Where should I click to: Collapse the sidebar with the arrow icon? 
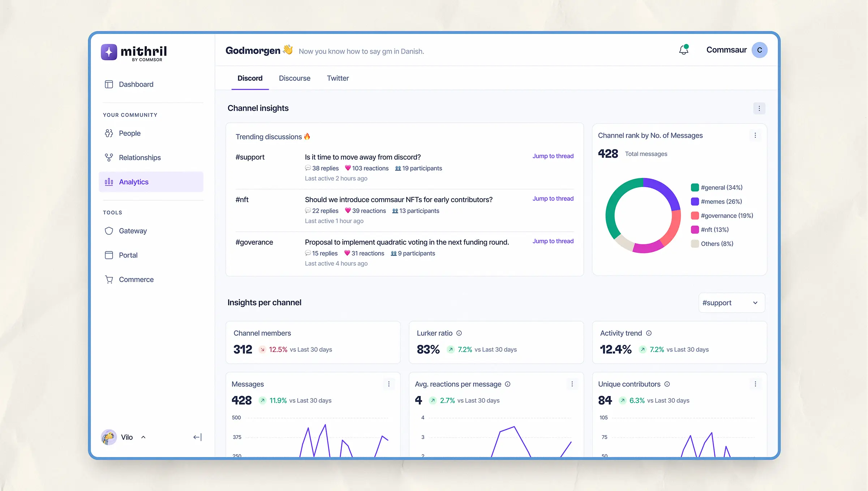tap(197, 437)
